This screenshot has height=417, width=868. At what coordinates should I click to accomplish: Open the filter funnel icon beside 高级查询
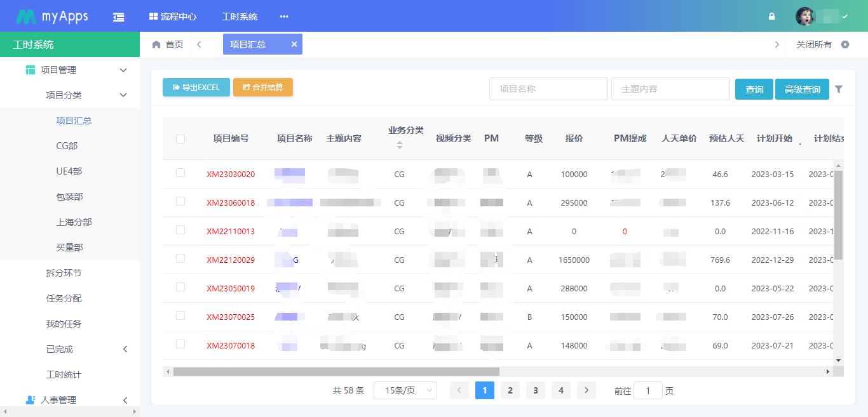point(839,89)
